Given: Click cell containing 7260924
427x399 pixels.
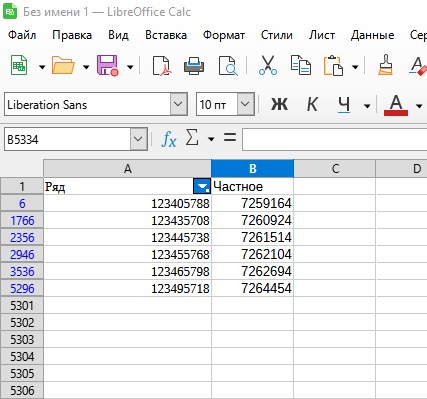Looking at the screenshot, I should click(253, 220).
